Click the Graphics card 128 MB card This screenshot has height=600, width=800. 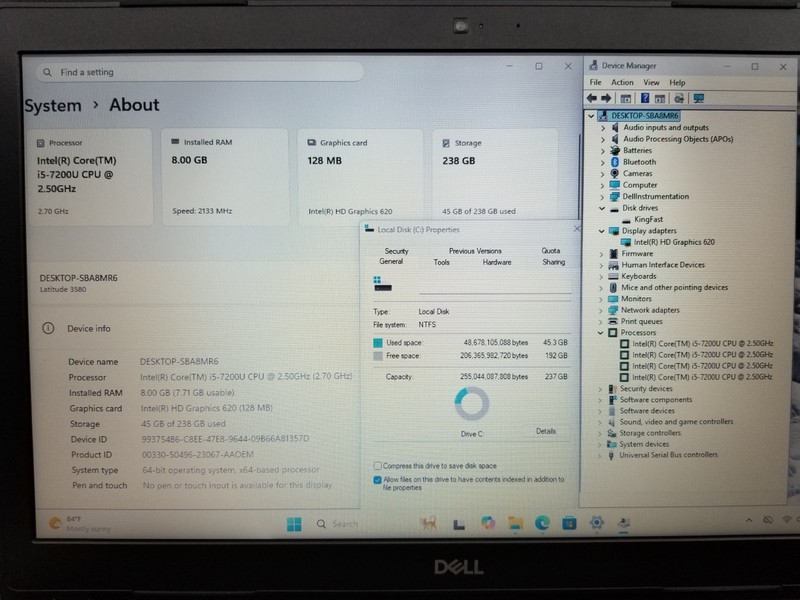[x=360, y=177]
